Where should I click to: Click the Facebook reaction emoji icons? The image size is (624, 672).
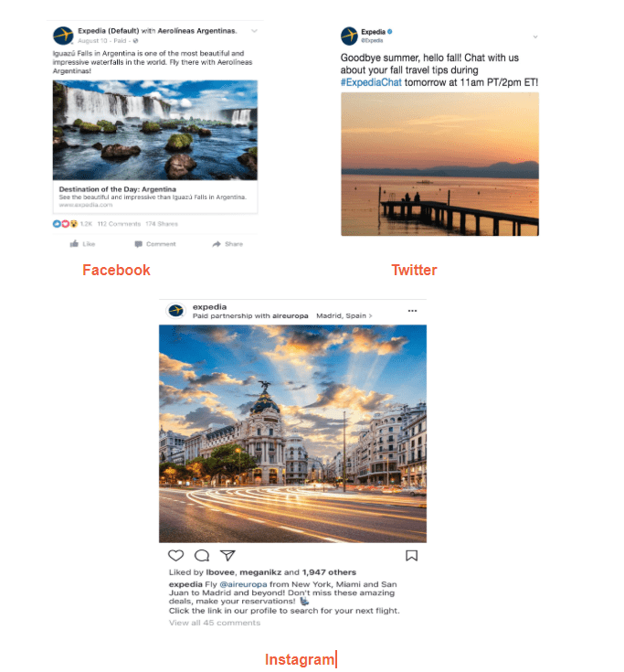point(65,224)
